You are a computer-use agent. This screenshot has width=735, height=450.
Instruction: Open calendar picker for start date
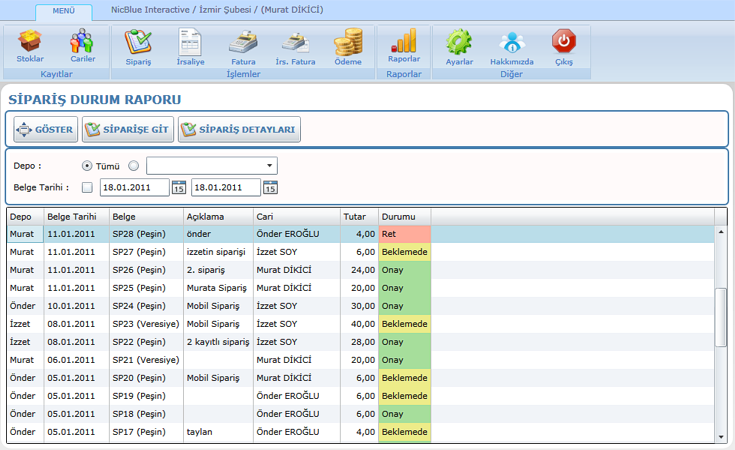[179, 187]
